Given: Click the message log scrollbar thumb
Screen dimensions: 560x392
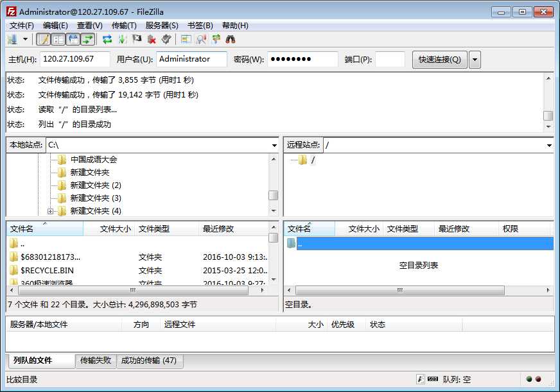Looking at the screenshot, I should pos(548,115).
